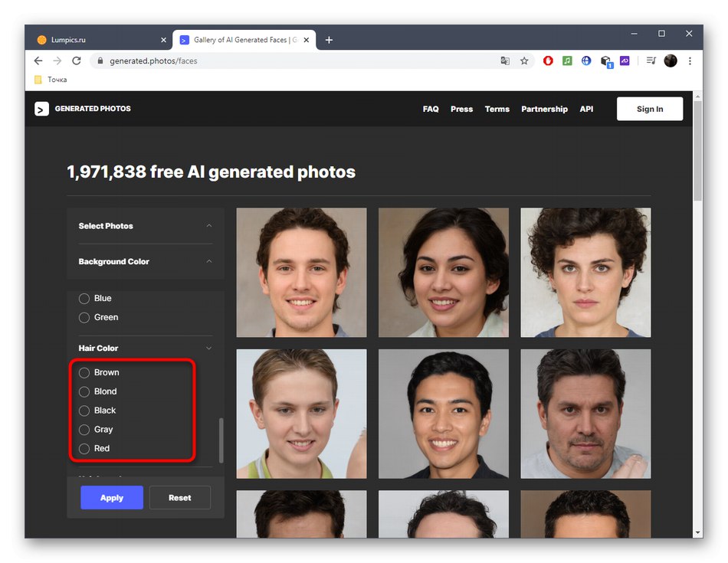Collapse the Hair Color section chevron

click(209, 349)
